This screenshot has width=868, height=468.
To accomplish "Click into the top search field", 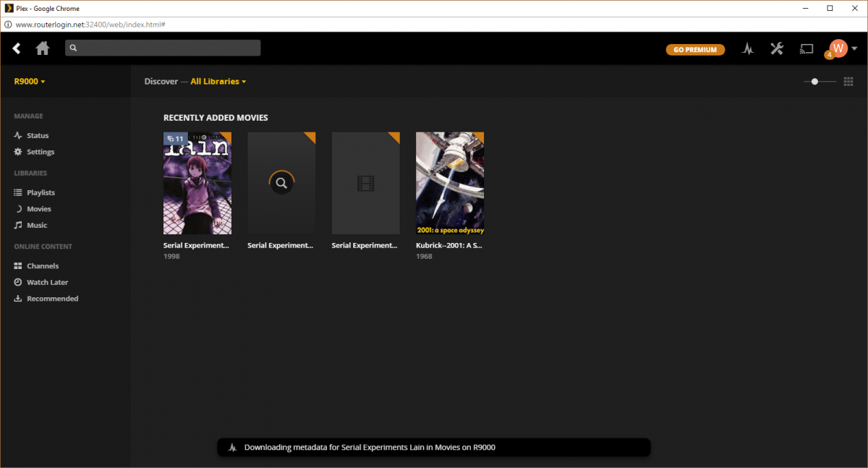I will click(163, 48).
